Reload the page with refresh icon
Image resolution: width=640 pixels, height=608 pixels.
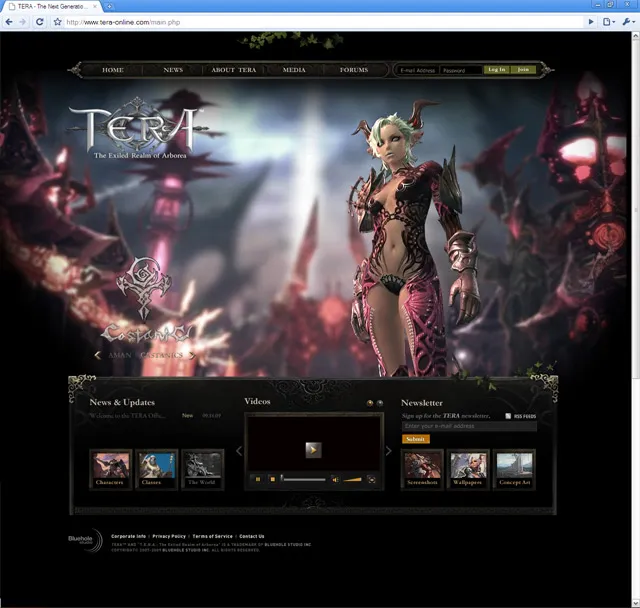tap(40, 22)
